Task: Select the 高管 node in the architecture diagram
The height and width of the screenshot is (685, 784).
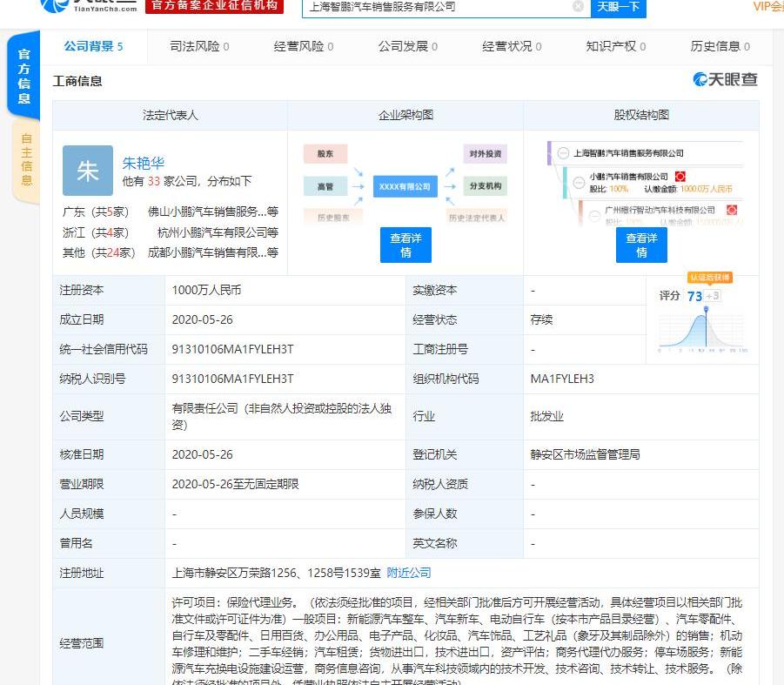Action: [x=326, y=185]
